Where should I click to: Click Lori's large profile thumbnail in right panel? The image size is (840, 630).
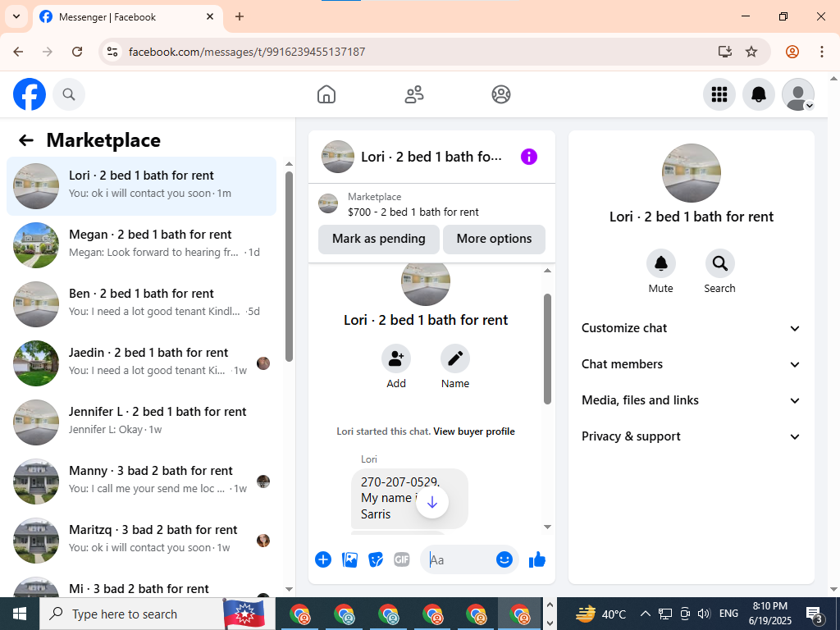tap(691, 173)
